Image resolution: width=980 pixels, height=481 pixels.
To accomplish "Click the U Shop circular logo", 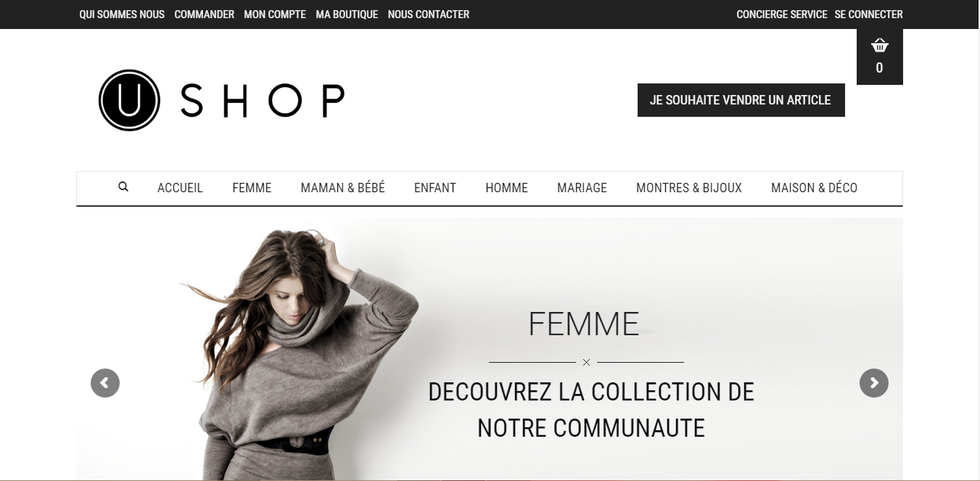I will [129, 100].
